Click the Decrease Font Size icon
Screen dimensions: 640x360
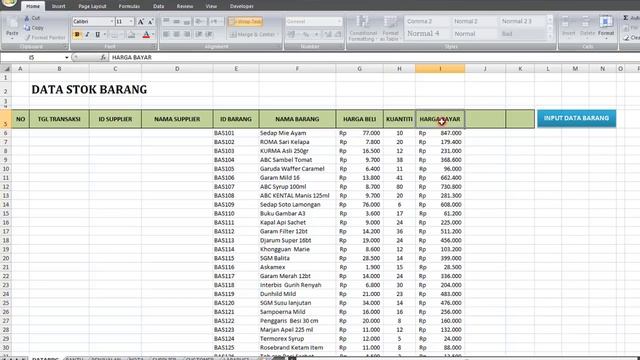tap(150, 22)
